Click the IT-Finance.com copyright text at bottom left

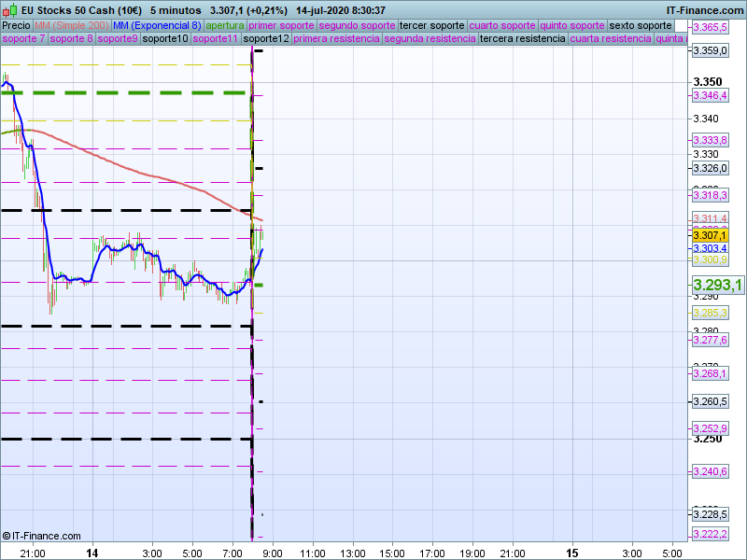[x=41, y=536]
